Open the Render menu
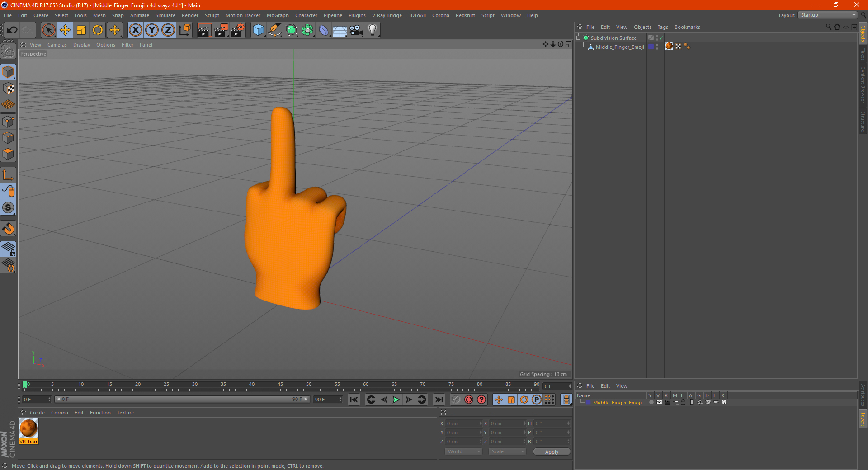Viewport: 868px width, 470px height. tap(190, 15)
